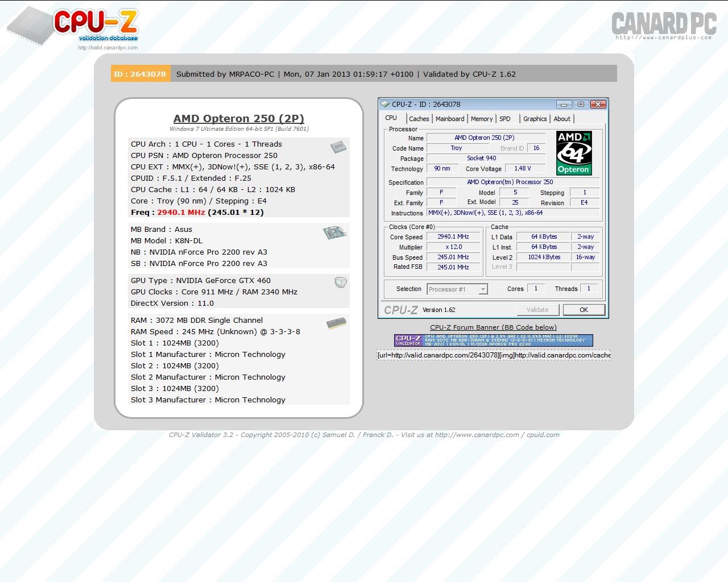Viewport: 728px width, 582px height.
Task: Click the Technology value 90 nm
Action: [442, 168]
